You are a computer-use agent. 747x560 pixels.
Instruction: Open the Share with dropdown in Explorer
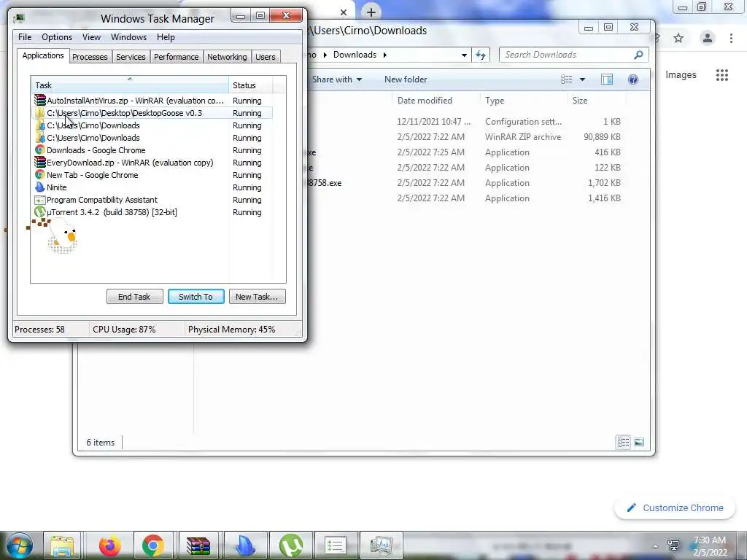[337, 79]
